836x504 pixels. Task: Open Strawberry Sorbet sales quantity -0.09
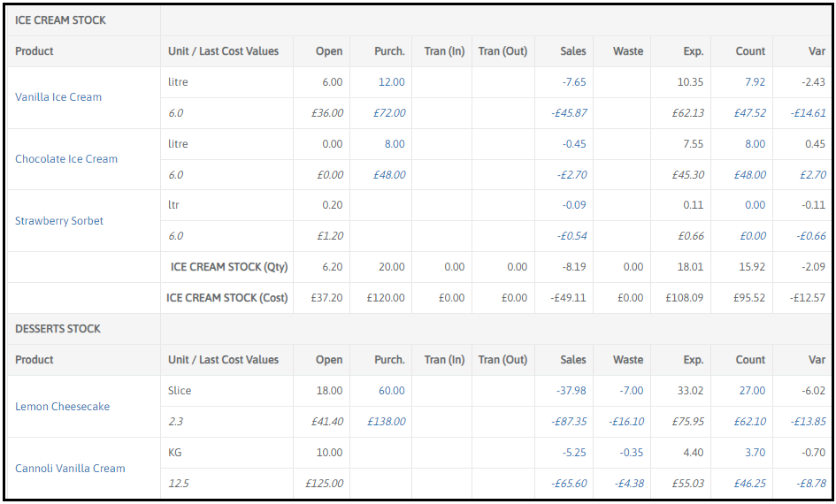[574, 205]
